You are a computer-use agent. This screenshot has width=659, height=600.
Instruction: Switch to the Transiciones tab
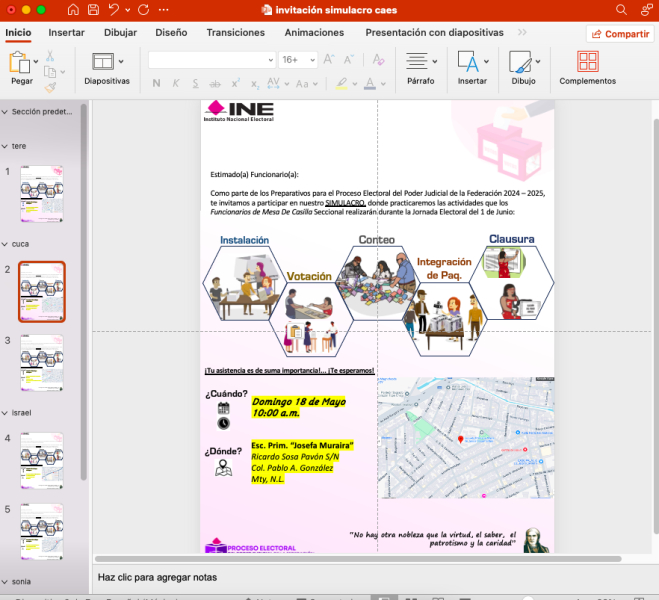click(235, 32)
